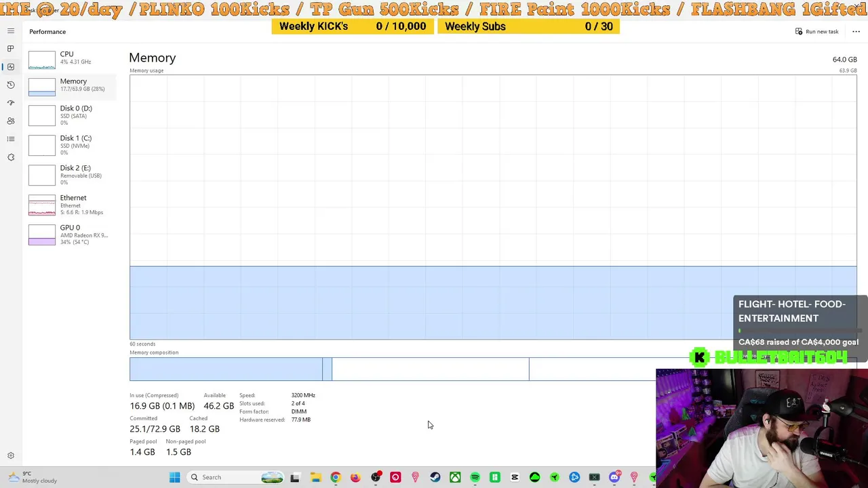Image resolution: width=868 pixels, height=488 pixels.
Task: Click the Committed value 25.1/72.9 GB
Action: pos(155,429)
